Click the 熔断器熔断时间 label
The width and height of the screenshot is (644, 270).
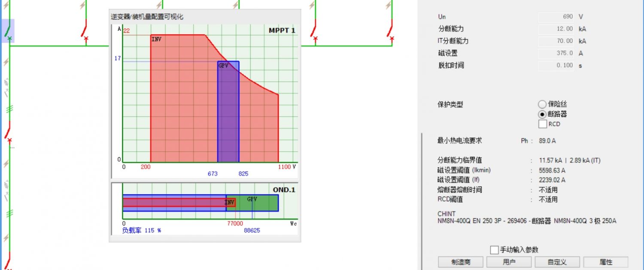460,189
